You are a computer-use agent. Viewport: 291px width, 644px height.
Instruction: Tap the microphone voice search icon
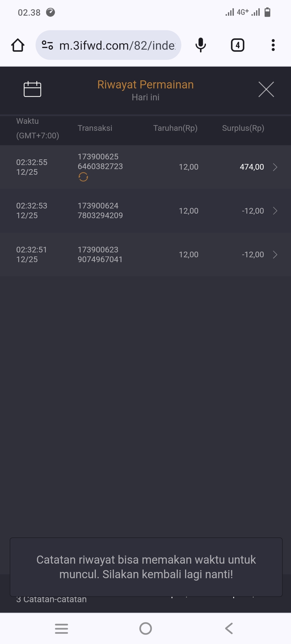coord(200,45)
